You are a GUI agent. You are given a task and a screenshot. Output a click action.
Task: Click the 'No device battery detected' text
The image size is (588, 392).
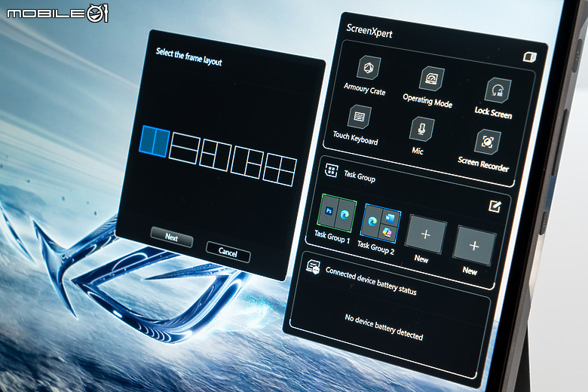(x=384, y=328)
